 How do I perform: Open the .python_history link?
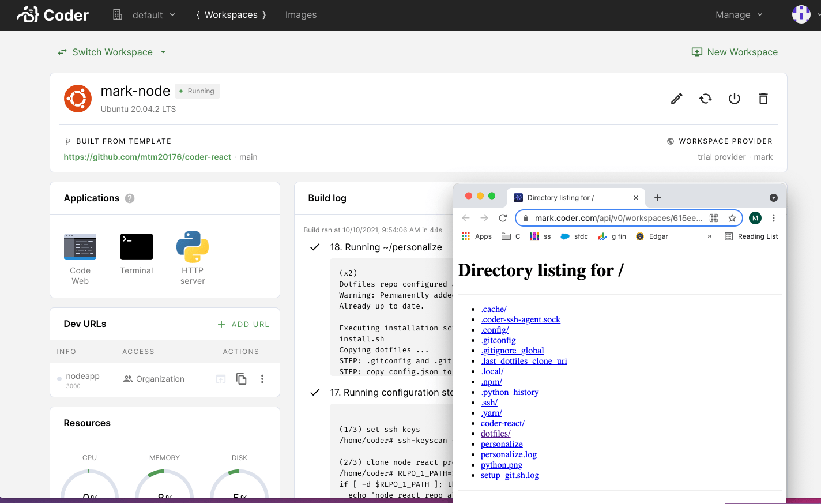point(510,392)
